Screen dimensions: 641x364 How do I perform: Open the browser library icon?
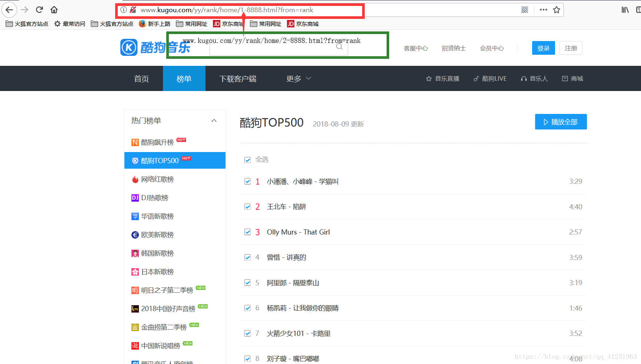pos(625,10)
